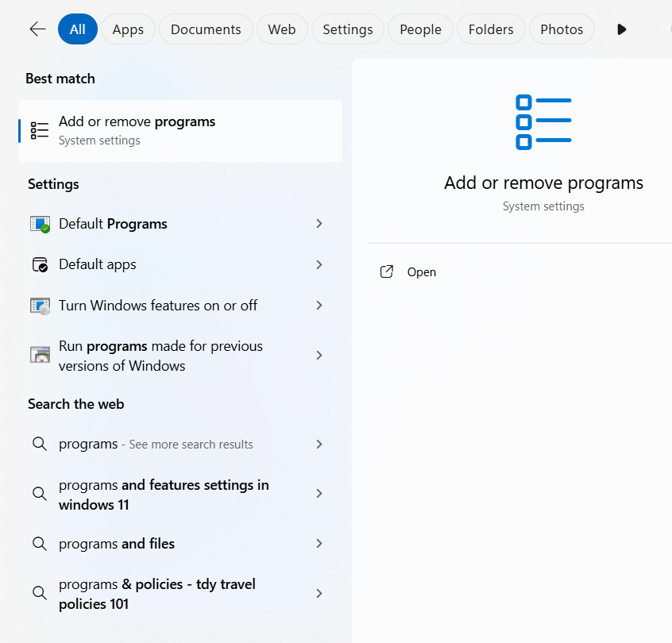Click the back arrow in search header
Viewport: 672px width, 643px height.
click(x=37, y=29)
